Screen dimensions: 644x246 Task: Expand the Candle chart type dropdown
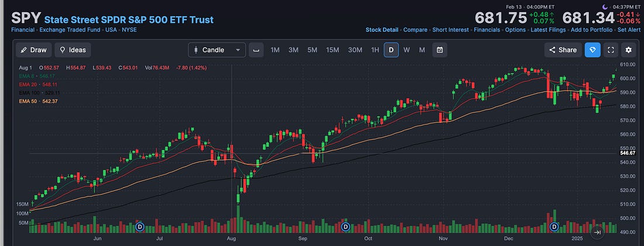coord(217,50)
